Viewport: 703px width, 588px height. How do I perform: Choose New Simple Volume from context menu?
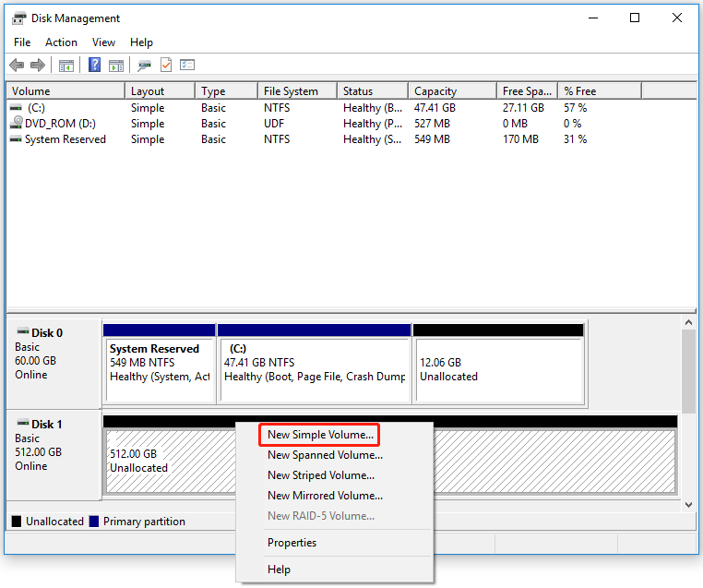point(320,434)
